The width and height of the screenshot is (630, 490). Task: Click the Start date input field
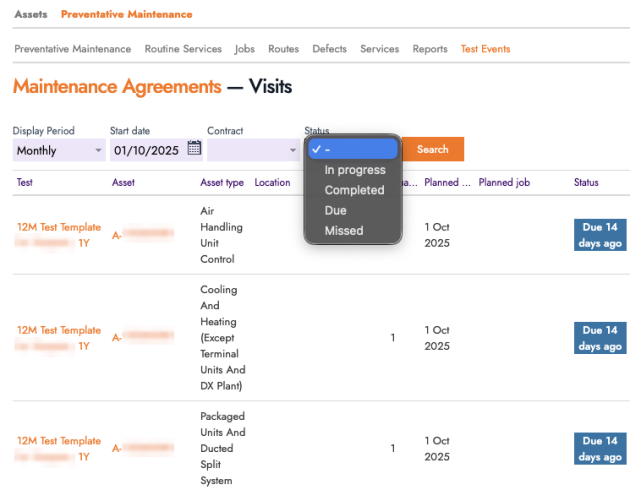[x=146, y=150]
